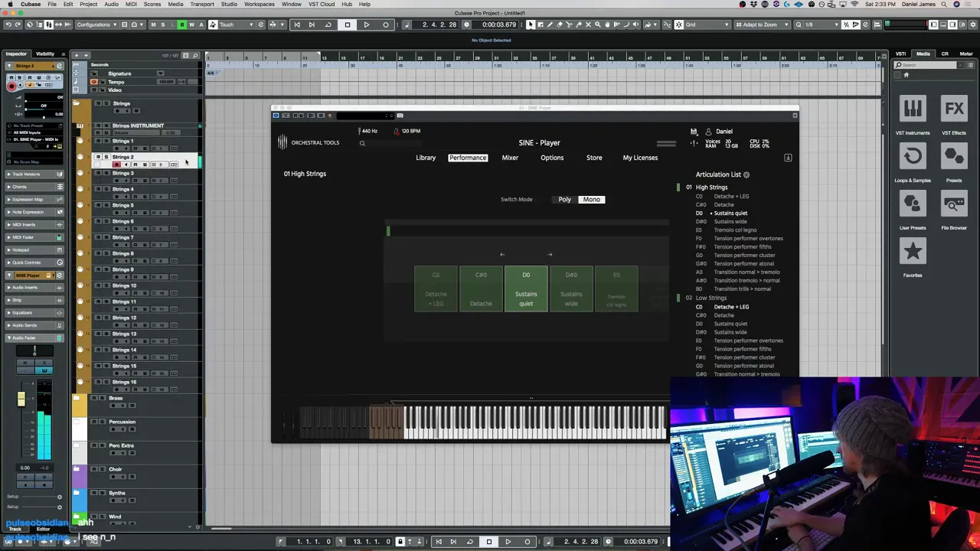The height and width of the screenshot is (551, 980).
Task: Switch to the Options tab in SINE Player
Action: click(552, 158)
